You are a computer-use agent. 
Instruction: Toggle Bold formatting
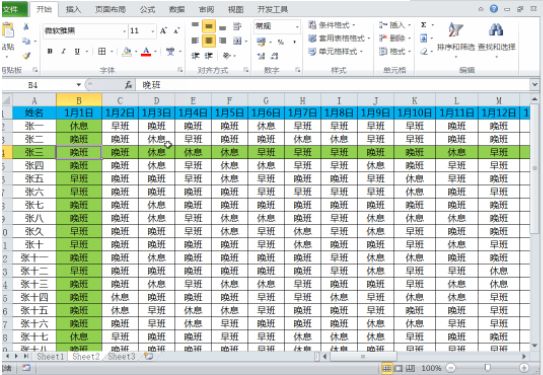[50, 52]
